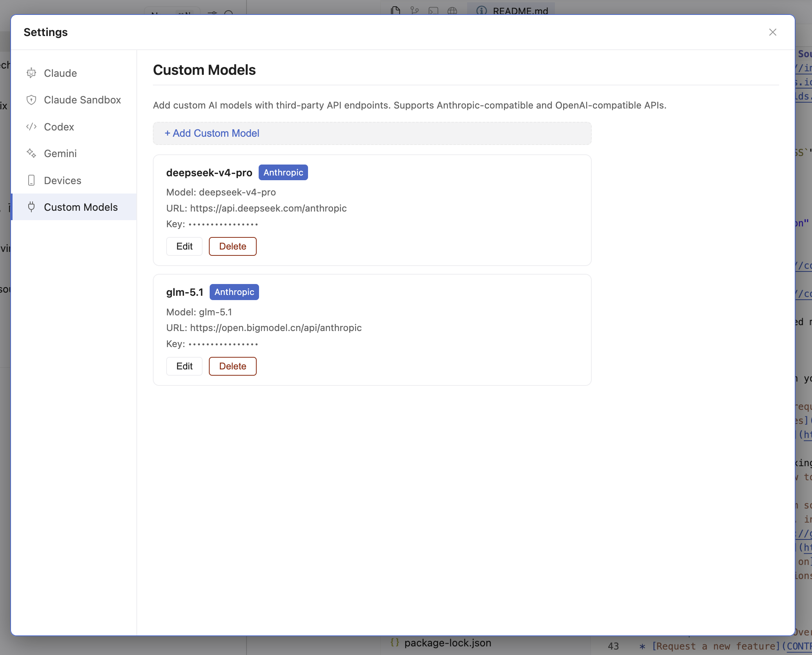The height and width of the screenshot is (655, 812).
Task: Delete the glm-5.1 model
Action: [x=233, y=366]
